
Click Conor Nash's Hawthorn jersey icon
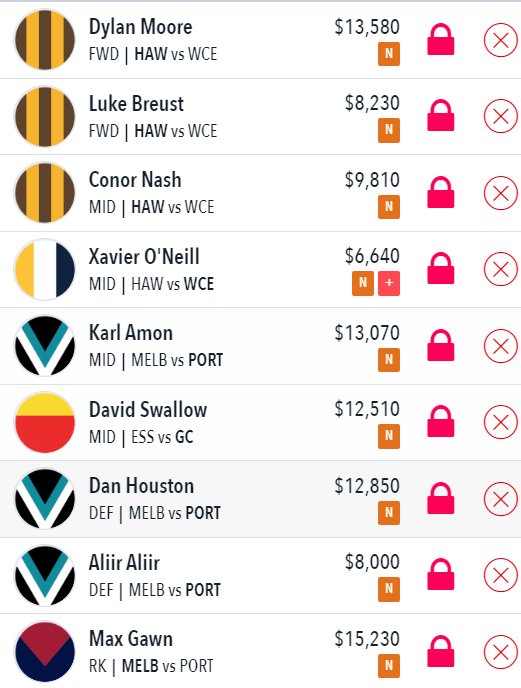pos(44,193)
